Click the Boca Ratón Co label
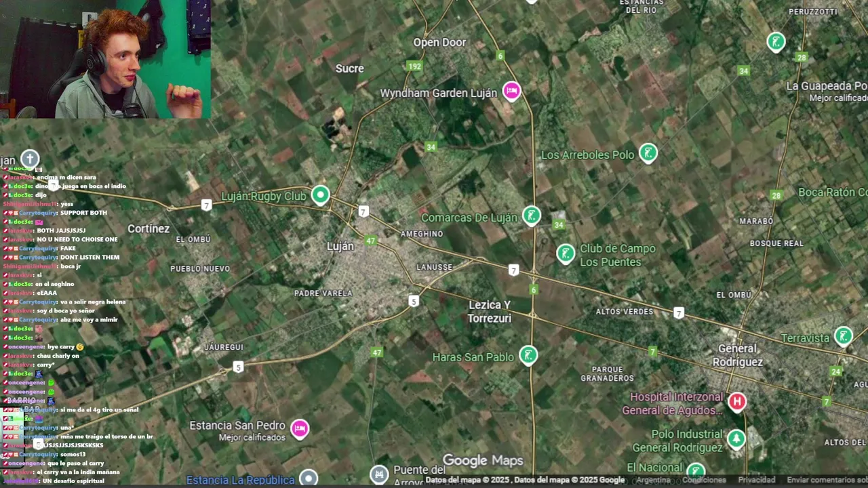Screen dimensions: 868x488 (833, 192)
